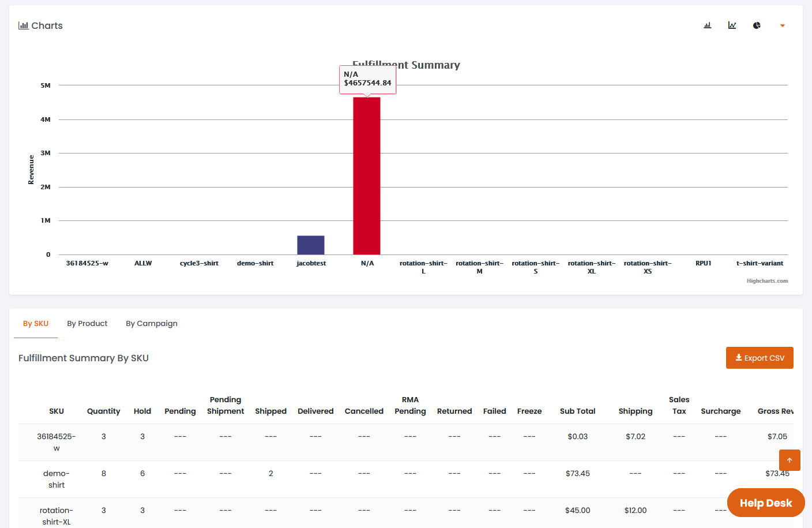This screenshot has height=528, width=812.
Task: Switch to the By Product tab
Action: 87,324
